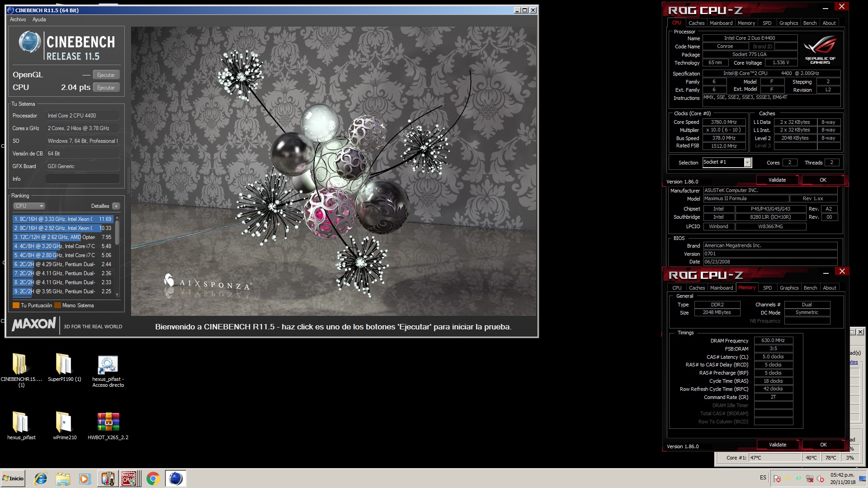Run the OpenGL test with Ejecutar
This screenshot has height=488, width=868.
click(106, 75)
